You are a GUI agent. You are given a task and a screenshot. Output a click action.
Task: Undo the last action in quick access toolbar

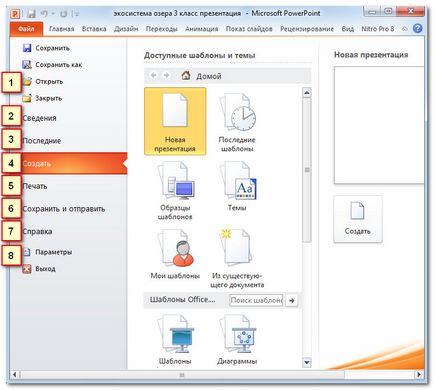(45, 14)
